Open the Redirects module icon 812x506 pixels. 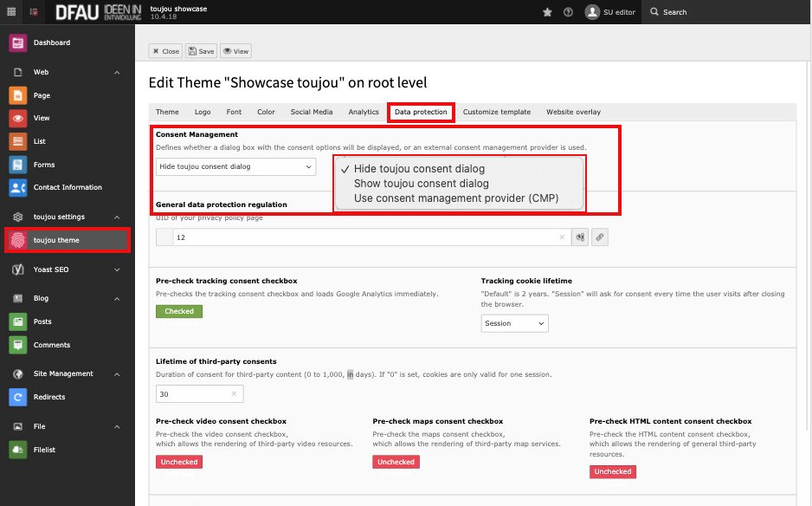[x=17, y=397]
